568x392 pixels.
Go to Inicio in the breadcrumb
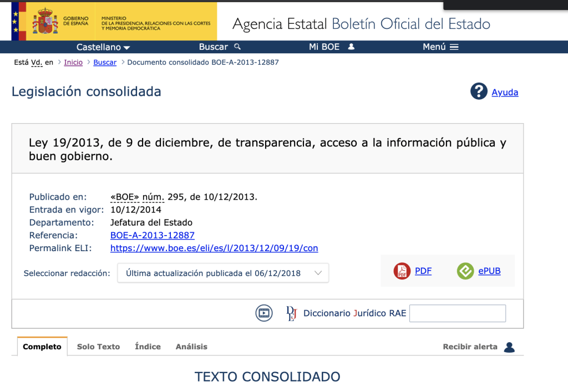[73, 63]
